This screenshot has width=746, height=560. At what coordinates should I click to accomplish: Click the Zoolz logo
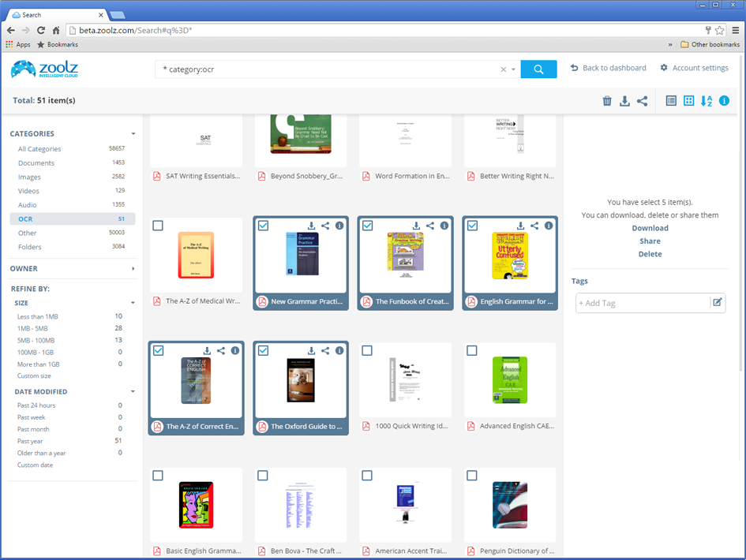(x=44, y=69)
